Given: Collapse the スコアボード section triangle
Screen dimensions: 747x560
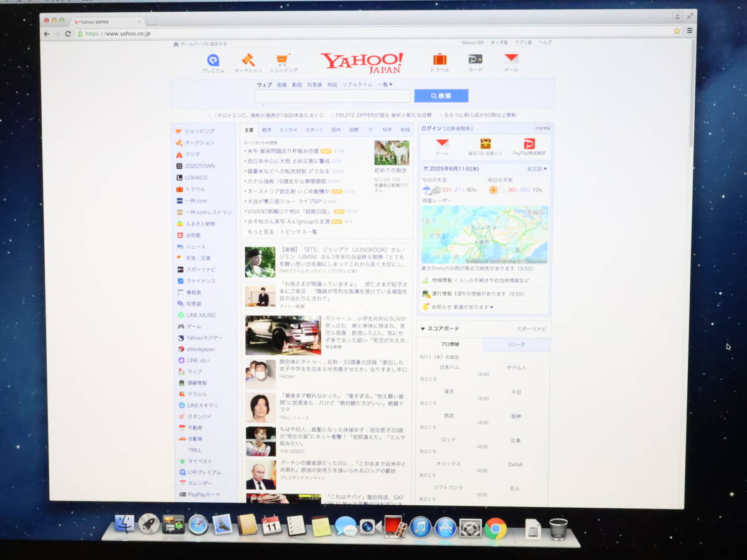Looking at the screenshot, I should coord(423,329).
